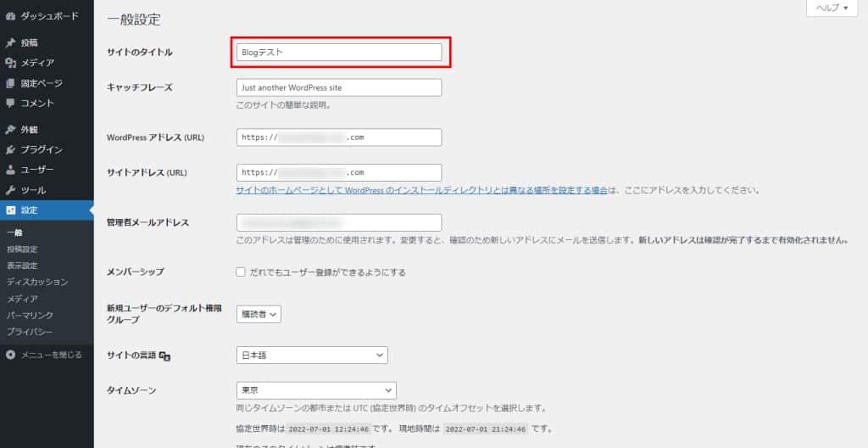
Task: Open パーマリンク in the settings submenu
Action: click(31, 315)
